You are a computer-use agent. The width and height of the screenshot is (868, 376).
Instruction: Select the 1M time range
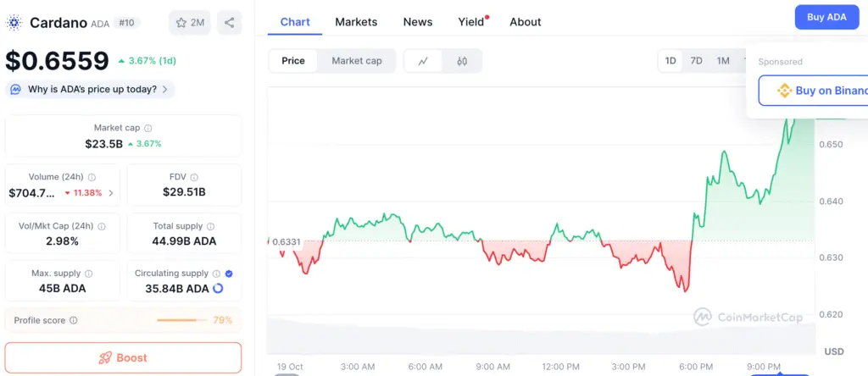(x=722, y=61)
